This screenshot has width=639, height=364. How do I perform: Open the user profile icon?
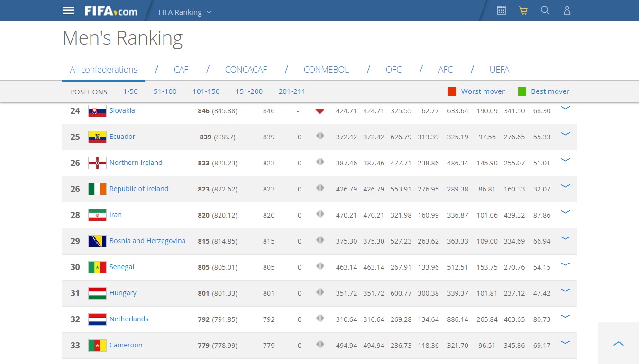pyautogui.click(x=566, y=10)
